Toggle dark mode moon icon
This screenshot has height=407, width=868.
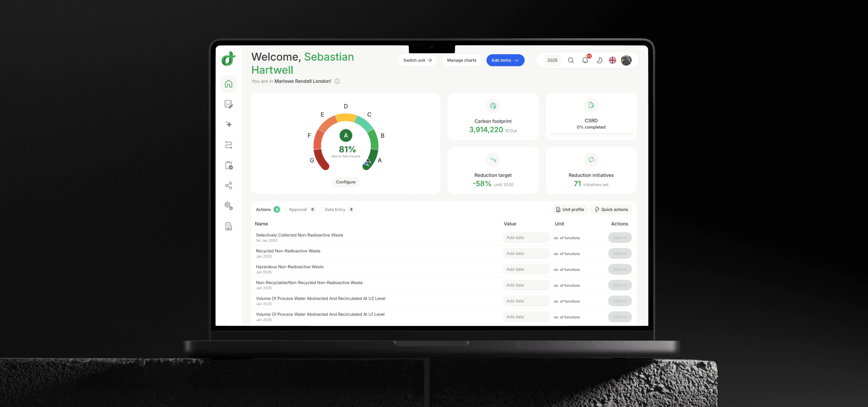(x=599, y=60)
